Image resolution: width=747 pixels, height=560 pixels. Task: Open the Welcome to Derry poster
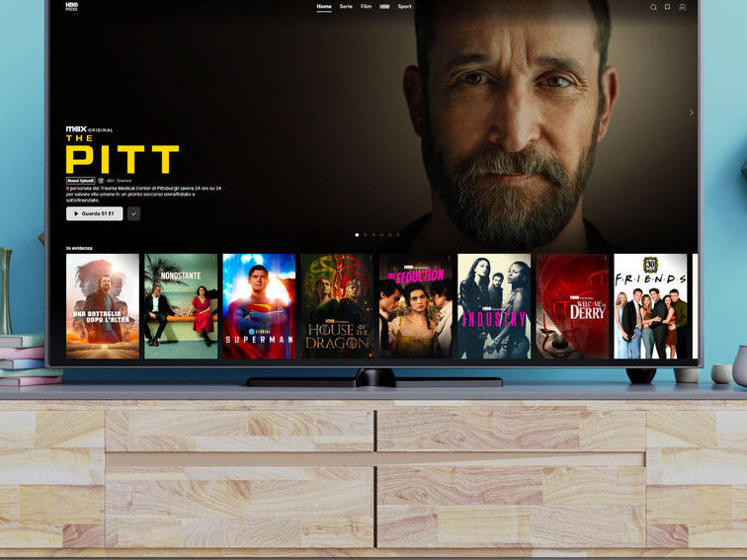pos(572,306)
